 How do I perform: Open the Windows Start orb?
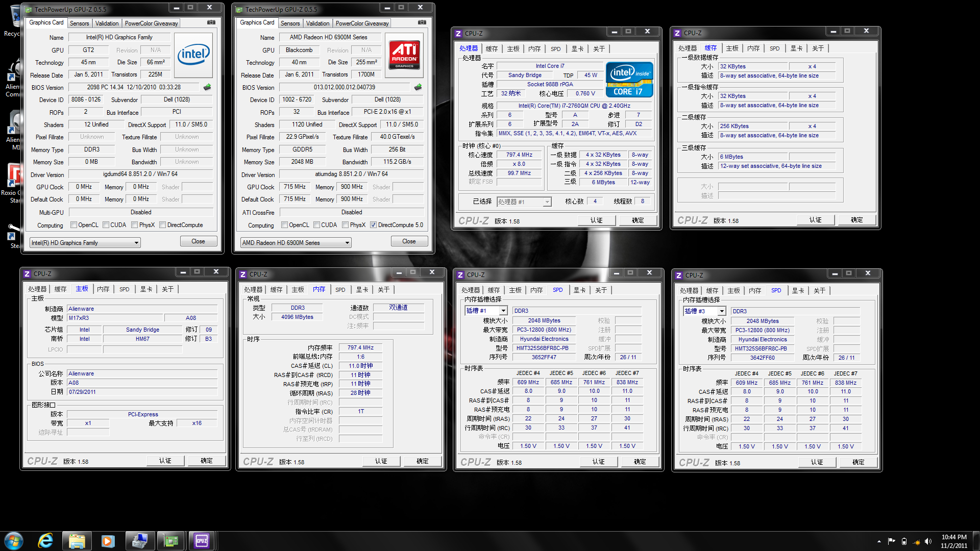tap(14, 541)
